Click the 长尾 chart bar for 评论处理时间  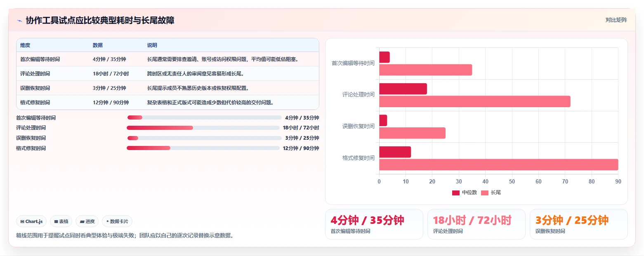tap(475, 101)
